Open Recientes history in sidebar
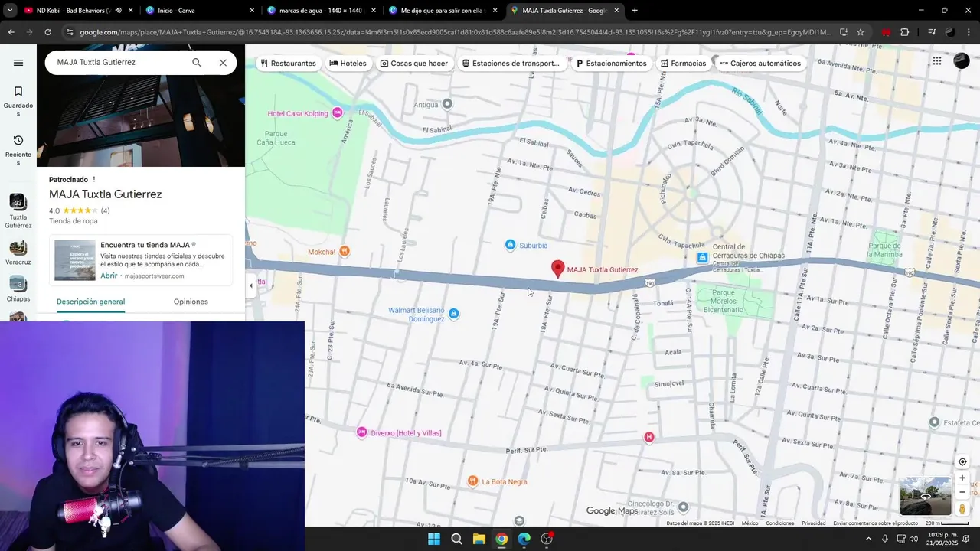This screenshot has height=551, width=980. (18, 151)
